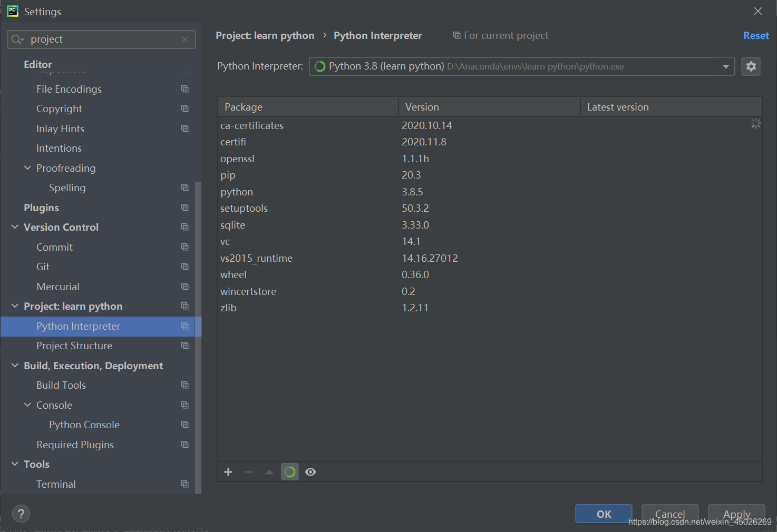Select the pip package row
Screen dimensions: 777x532
click(x=489, y=175)
